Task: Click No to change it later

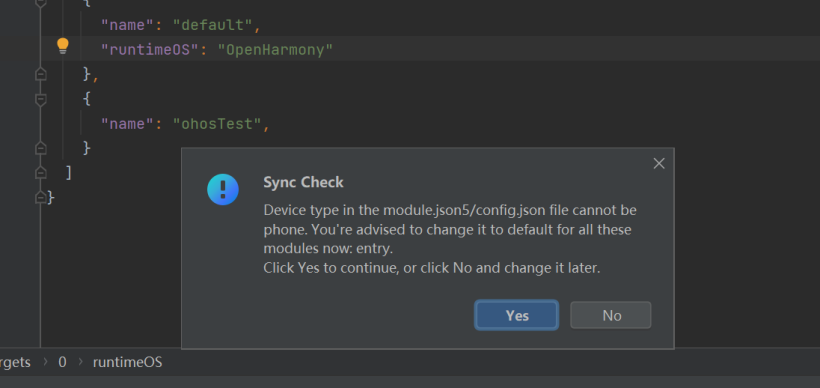Action: click(611, 315)
